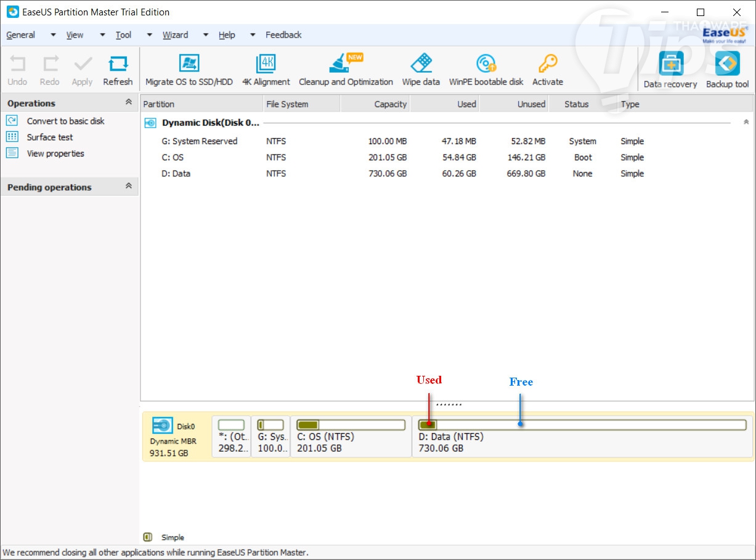Open the Help menu
Viewport: 756px width, 560px height.
227,35
